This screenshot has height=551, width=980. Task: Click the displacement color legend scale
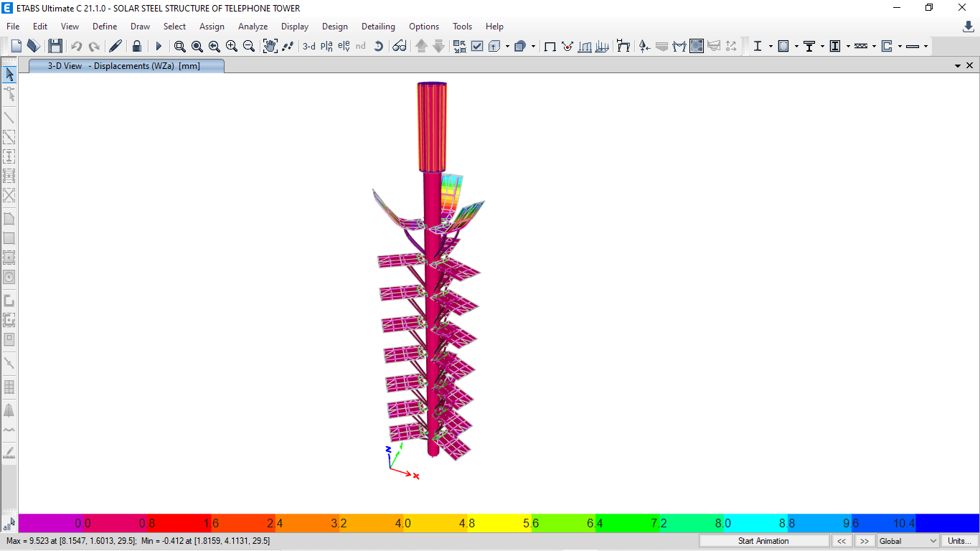[x=490, y=523]
